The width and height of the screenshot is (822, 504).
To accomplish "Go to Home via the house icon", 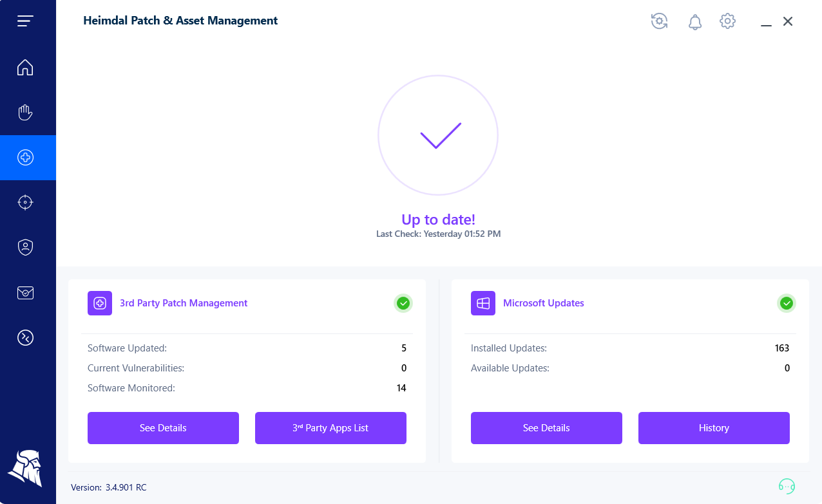I will tap(25, 67).
